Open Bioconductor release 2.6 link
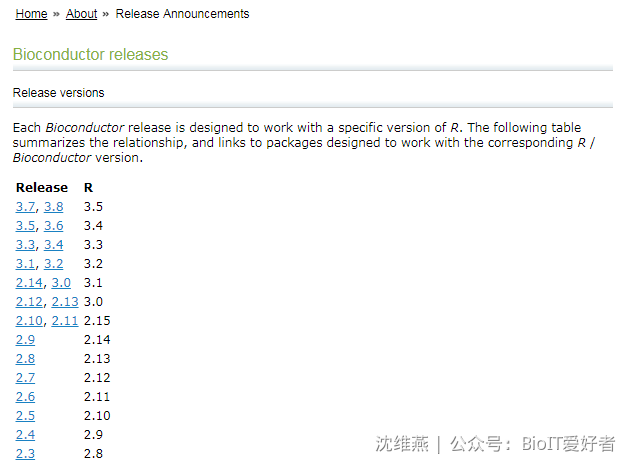625x463 pixels. (x=26, y=396)
